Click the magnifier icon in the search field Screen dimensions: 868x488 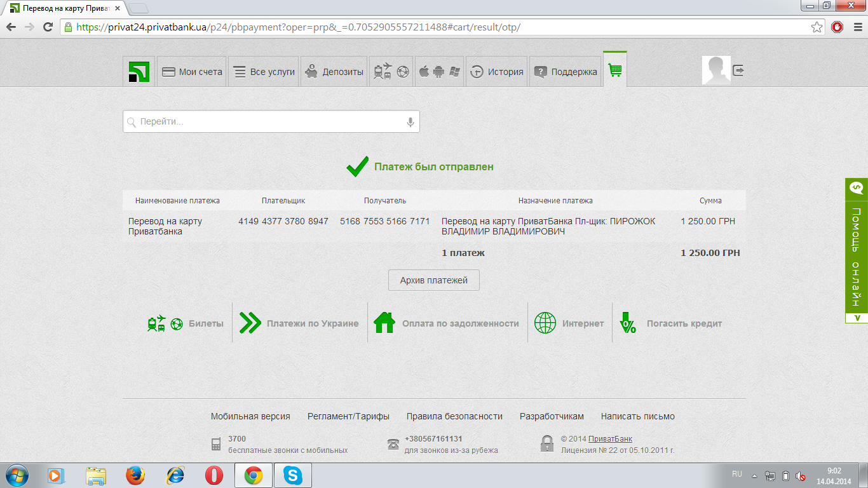coord(132,122)
